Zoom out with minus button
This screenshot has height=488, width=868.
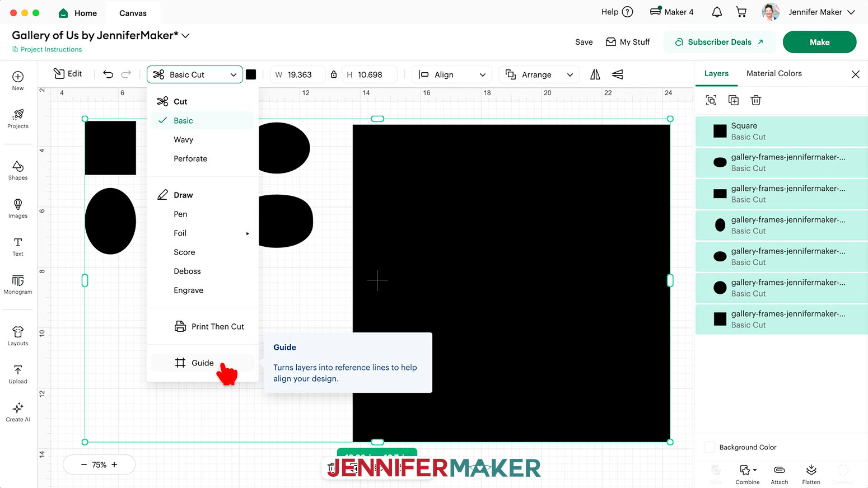pos(84,464)
